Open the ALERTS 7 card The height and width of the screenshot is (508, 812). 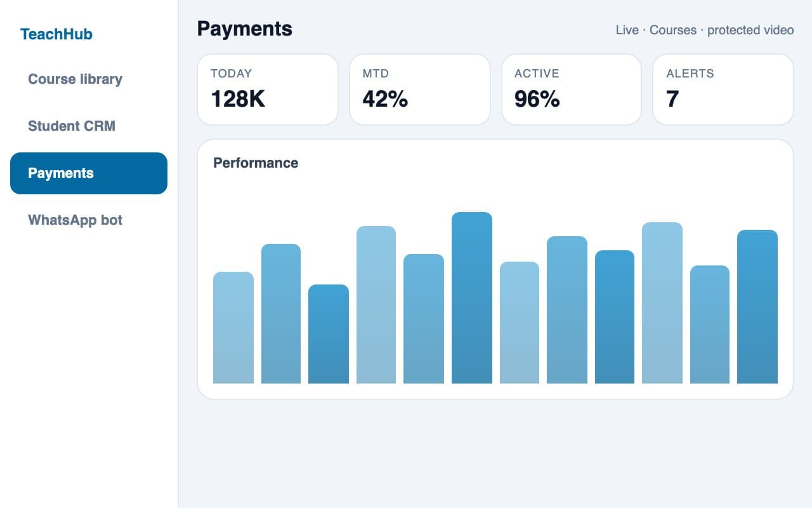point(723,90)
